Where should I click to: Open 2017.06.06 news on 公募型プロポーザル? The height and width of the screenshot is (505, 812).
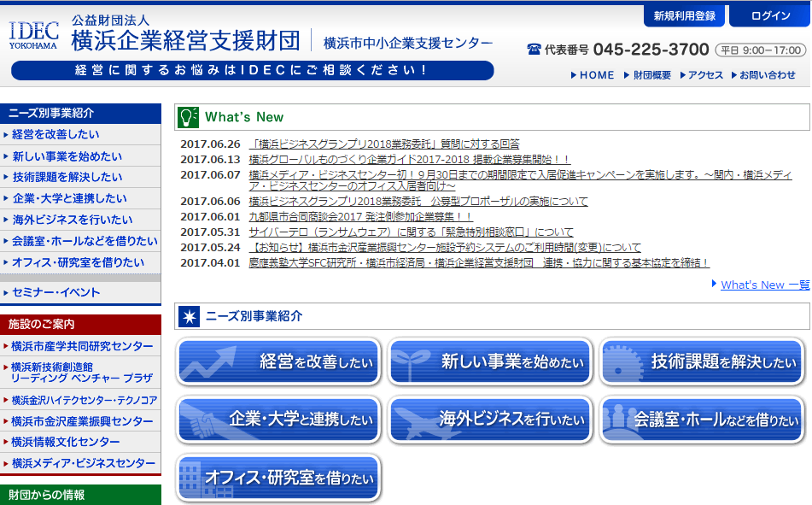coord(418,201)
